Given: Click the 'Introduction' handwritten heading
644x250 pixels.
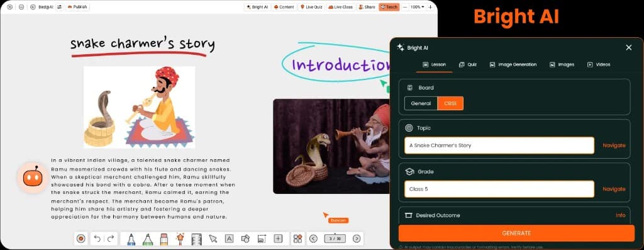Looking at the screenshot, I should coord(341,65).
